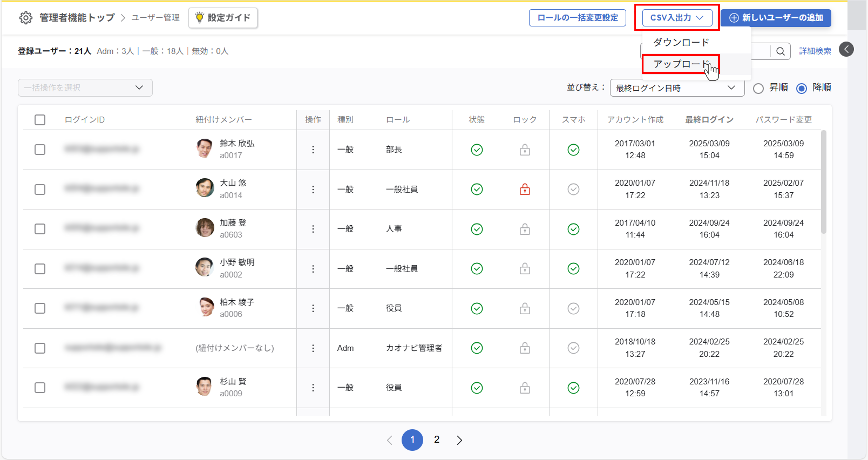Click the red lock icon for 大山 悠
The height and width of the screenshot is (460, 868).
point(524,189)
